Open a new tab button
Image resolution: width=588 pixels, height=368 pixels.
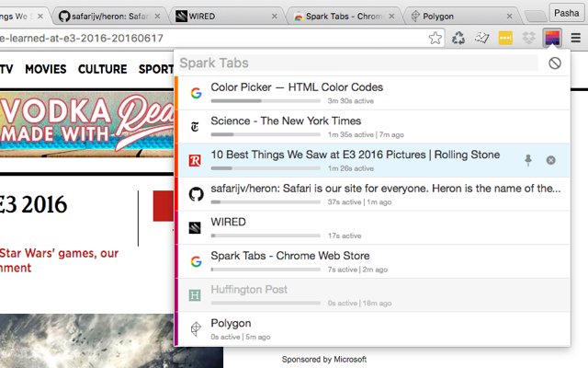tap(536, 17)
